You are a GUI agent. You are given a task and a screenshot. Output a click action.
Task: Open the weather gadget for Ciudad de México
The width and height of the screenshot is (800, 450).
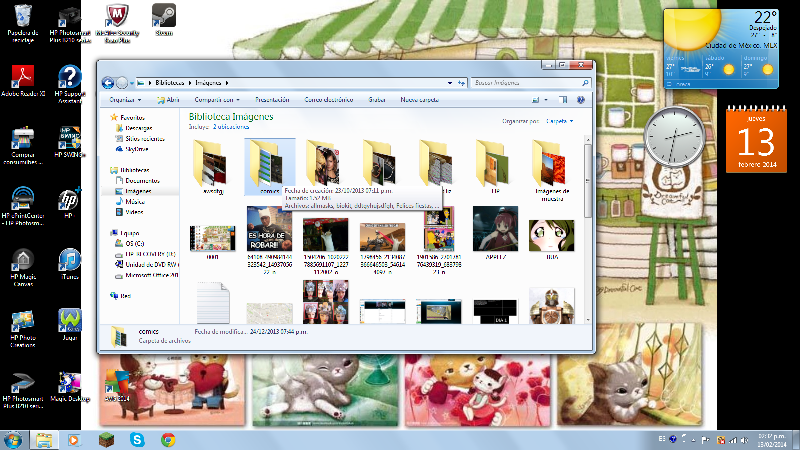(721, 49)
